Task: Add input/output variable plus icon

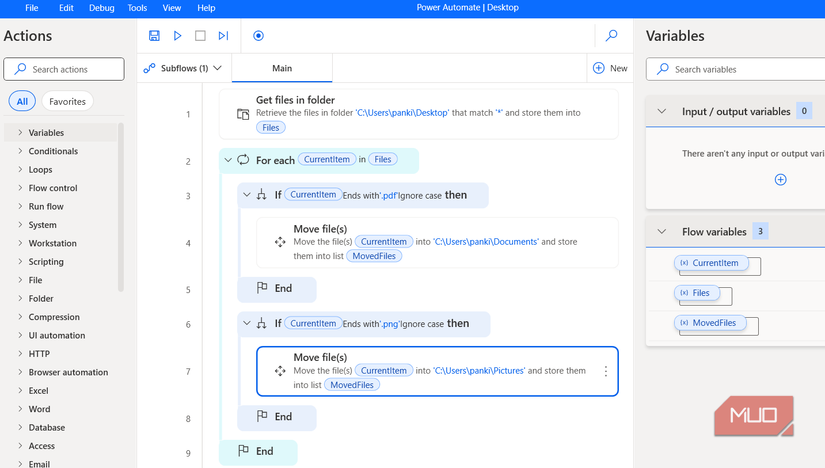Action: tap(780, 180)
